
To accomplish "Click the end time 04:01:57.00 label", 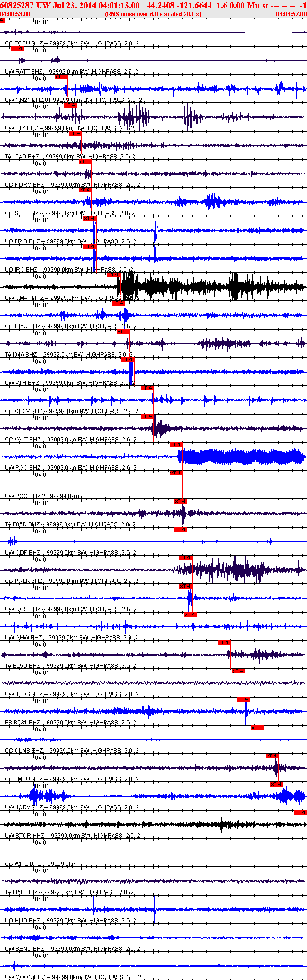I will [291, 14].
